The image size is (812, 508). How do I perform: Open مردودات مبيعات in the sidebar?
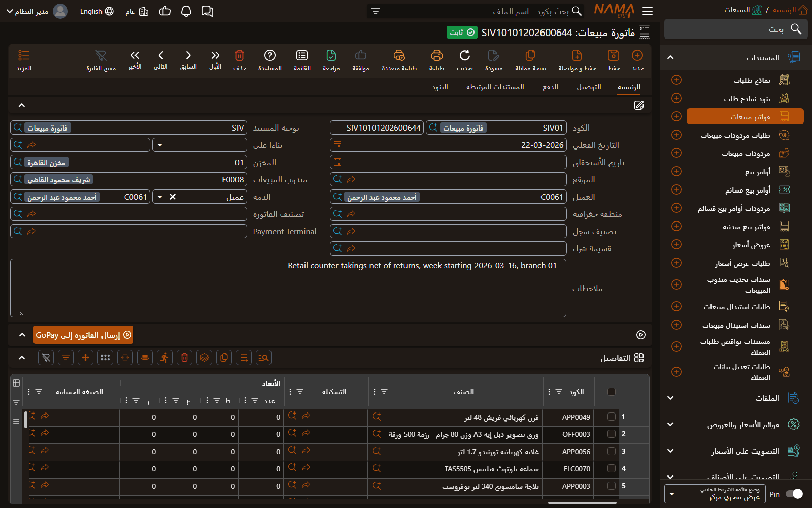click(x=746, y=153)
